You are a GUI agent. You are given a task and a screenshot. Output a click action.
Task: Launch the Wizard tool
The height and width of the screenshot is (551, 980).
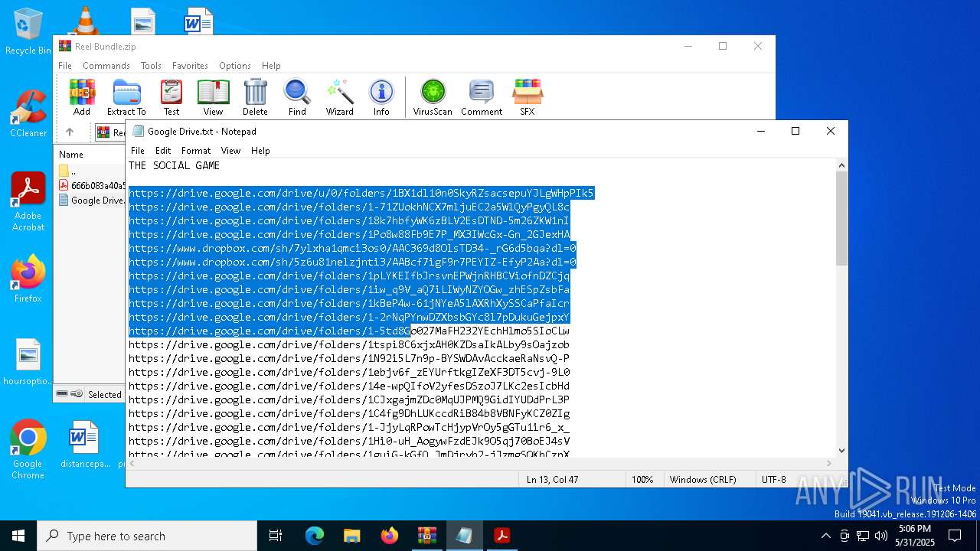tap(339, 97)
